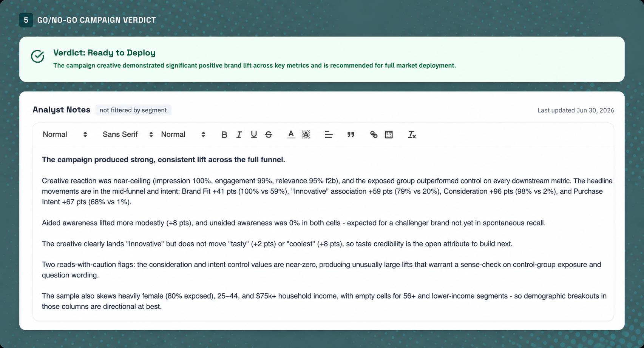
Task: Open the text background highlight picker
Action: (306, 135)
